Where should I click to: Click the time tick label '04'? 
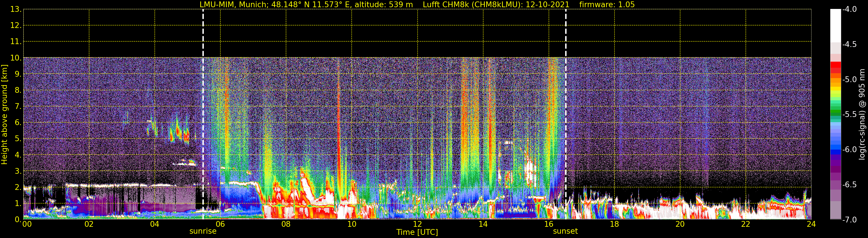click(x=155, y=224)
